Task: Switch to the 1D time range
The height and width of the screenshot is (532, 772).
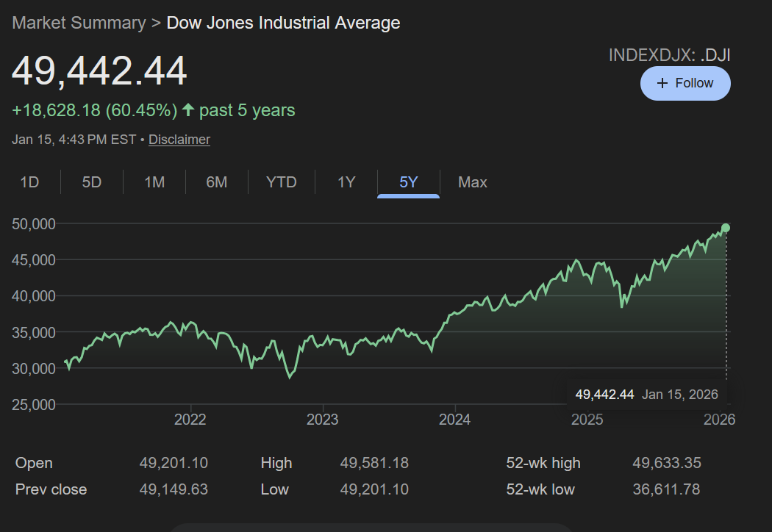Action: [29, 182]
